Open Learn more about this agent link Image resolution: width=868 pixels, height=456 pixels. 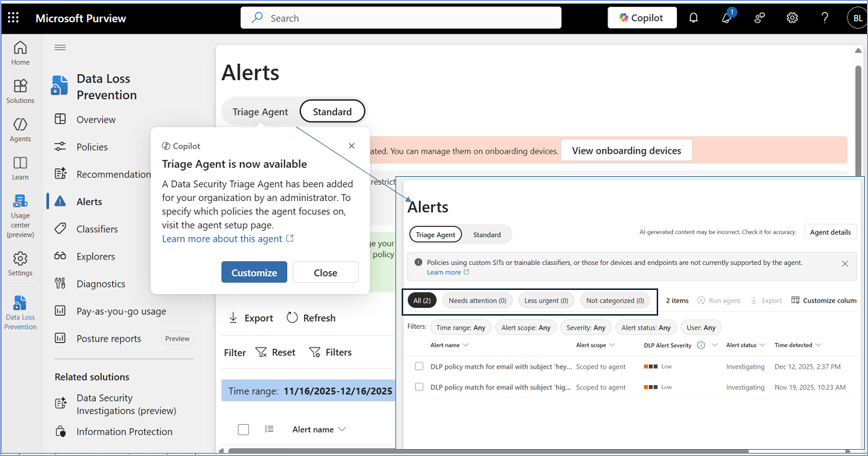[222, 239]
